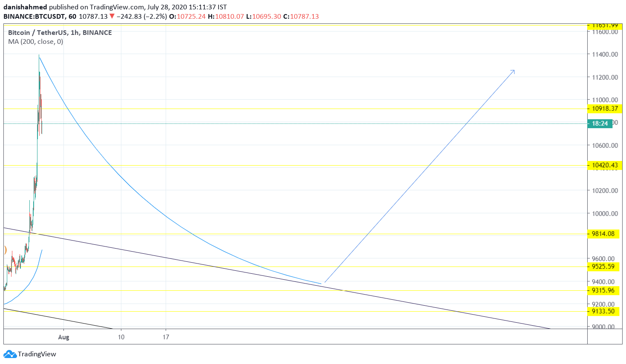Click the 11200.00 price axis tick
The width and height of the screenshot is (626, 364).
pyautogui.click(x=605, y=77)
